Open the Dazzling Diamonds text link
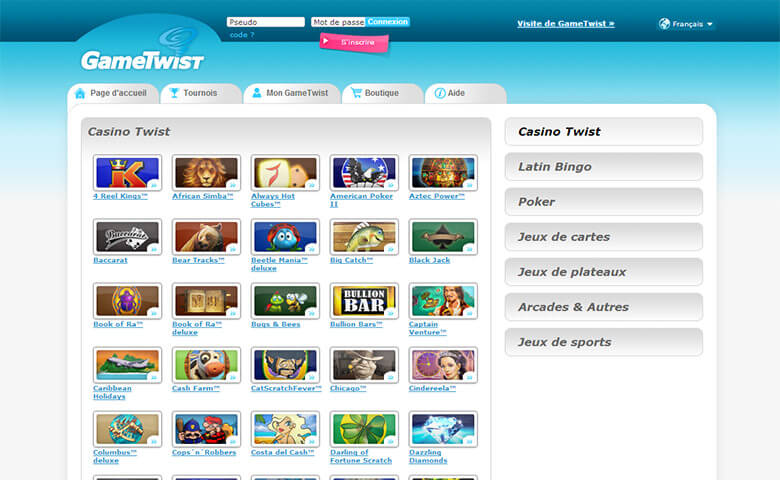This screenshot has width=780, height=480. [428, 457]
